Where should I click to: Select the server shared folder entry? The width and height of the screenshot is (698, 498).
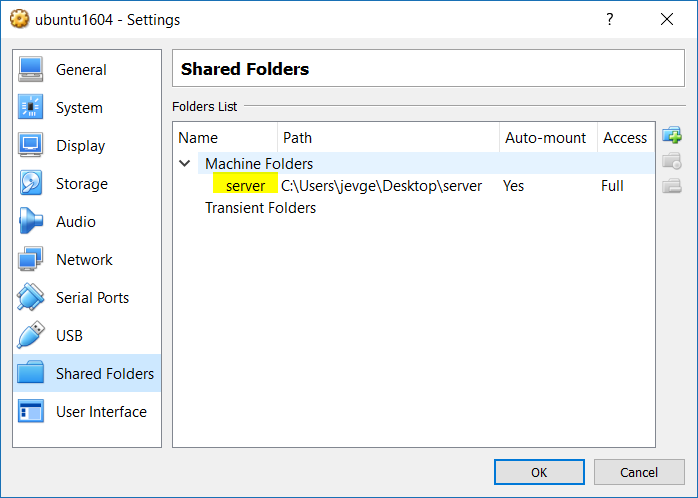tap(245, 186)
